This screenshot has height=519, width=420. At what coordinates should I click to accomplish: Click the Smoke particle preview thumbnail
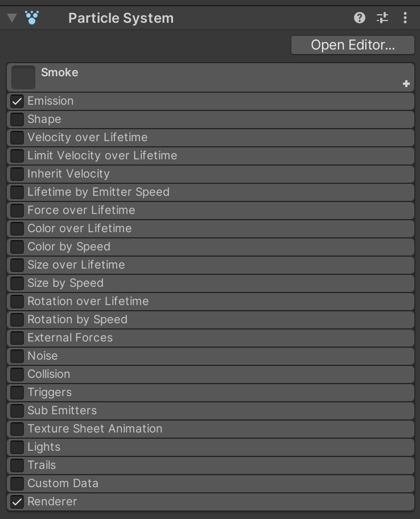[23, 77]
